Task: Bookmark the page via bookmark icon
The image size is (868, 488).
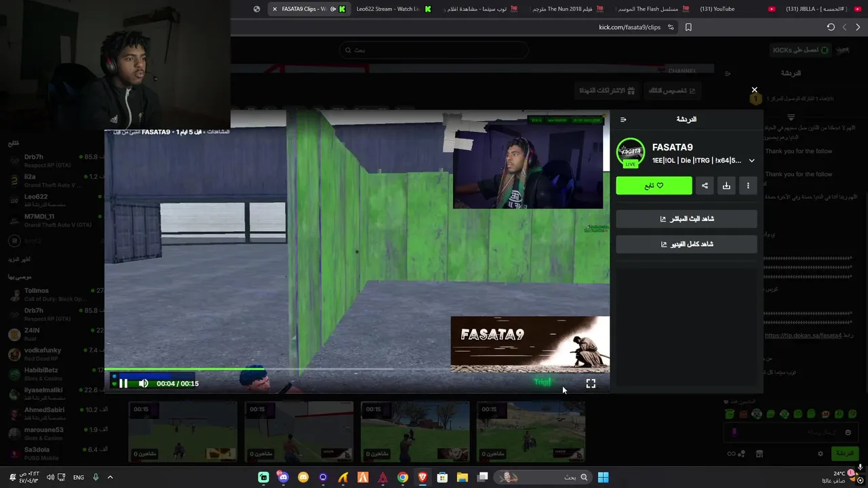Action: [x=688, y=27]
